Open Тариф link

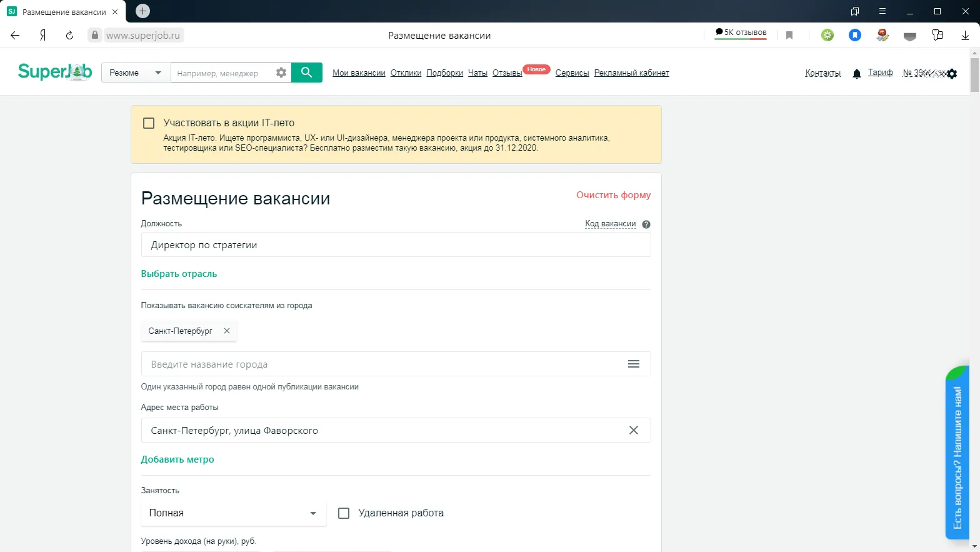tap(881, 73)
